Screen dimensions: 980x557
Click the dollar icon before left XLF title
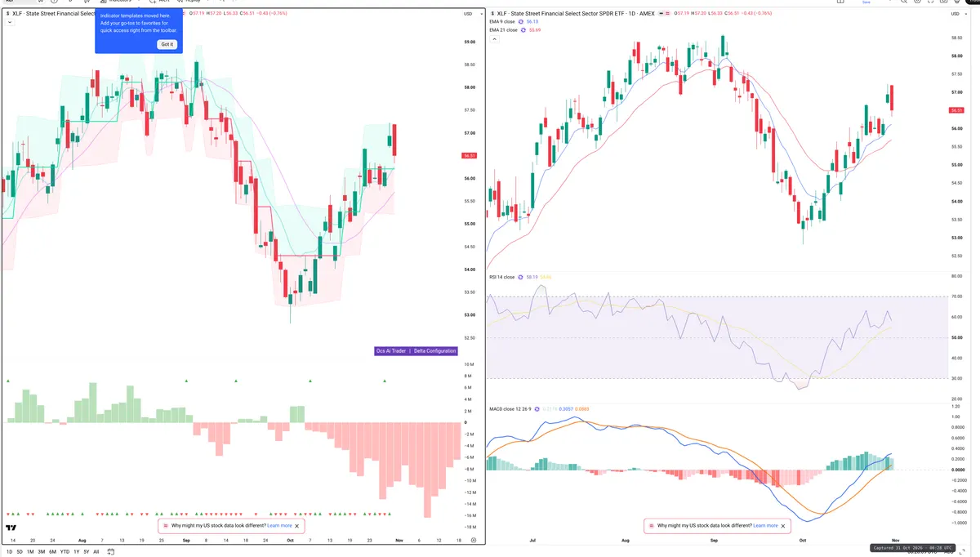pyautogui.click(x=7, y=14)
